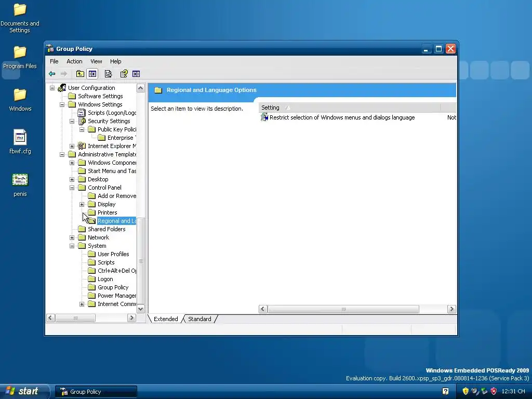Click the Back arrow toolbar button
This screenshot has height=399, width=532.
click(52, 74)
